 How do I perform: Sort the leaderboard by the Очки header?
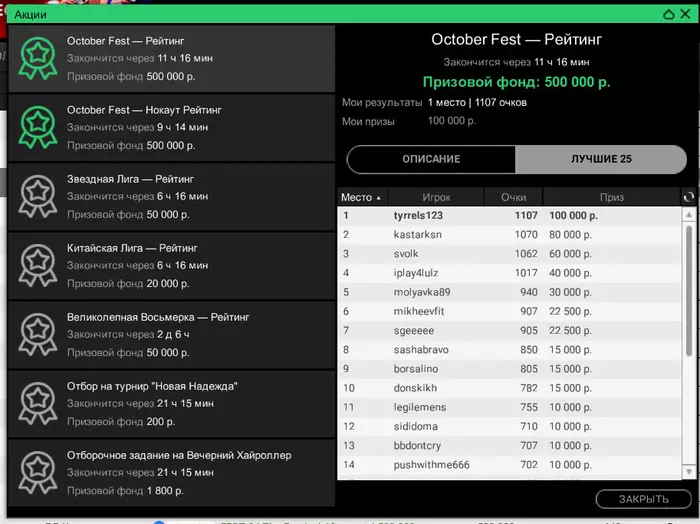[x=513, y=197]
